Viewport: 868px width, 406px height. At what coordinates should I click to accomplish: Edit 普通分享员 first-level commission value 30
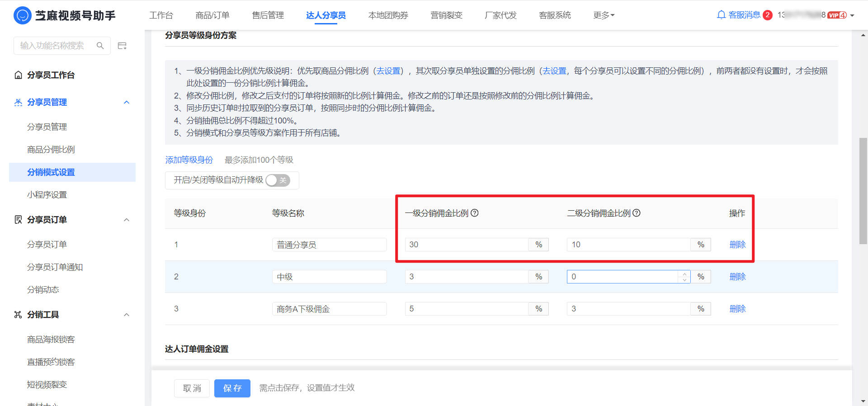(x=467, y=245)
